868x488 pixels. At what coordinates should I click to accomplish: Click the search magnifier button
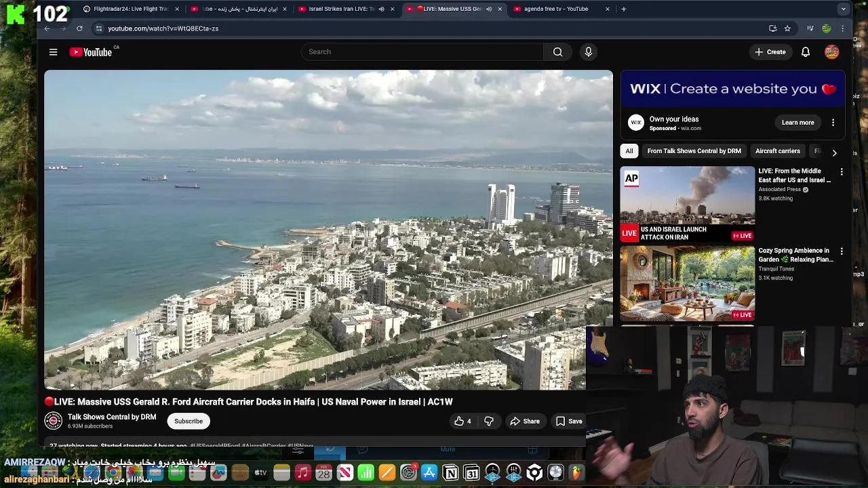click(557, 52)
